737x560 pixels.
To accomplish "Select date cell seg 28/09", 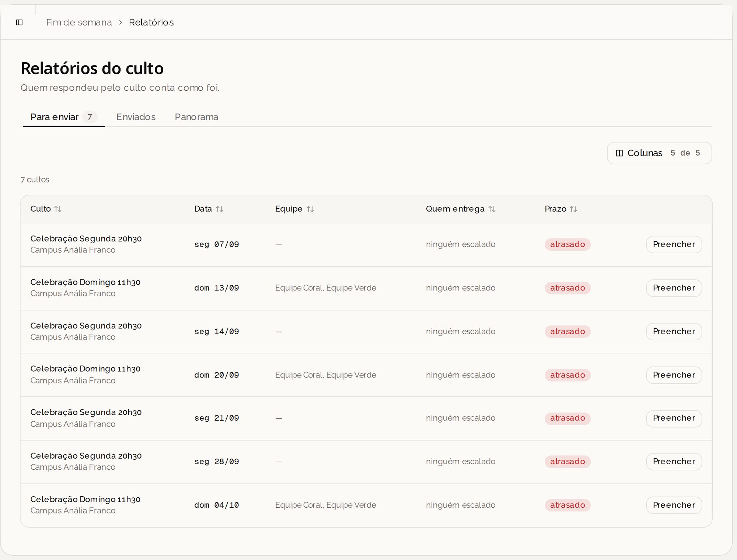I will [217, 462].
